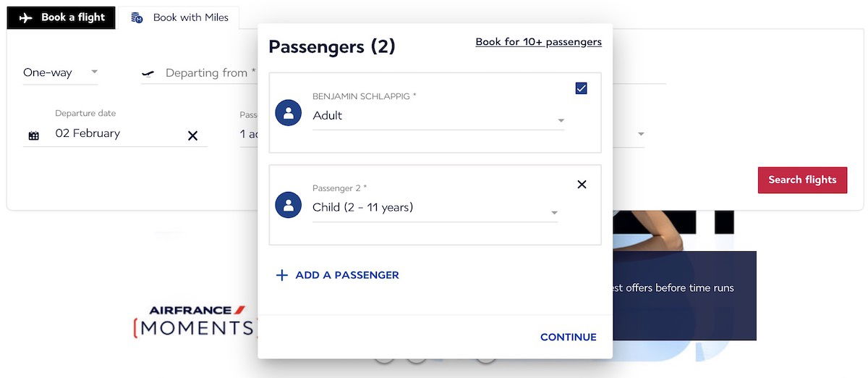This screenshot has height=378, width=868.
Task: Open the One-way trip type dropdown
Action: [x=60, y=72]
